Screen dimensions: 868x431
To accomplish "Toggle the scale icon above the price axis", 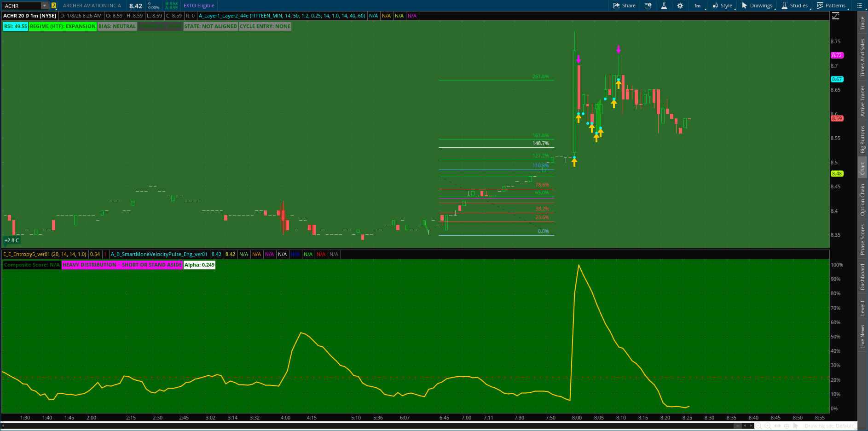I will point(836,16).
